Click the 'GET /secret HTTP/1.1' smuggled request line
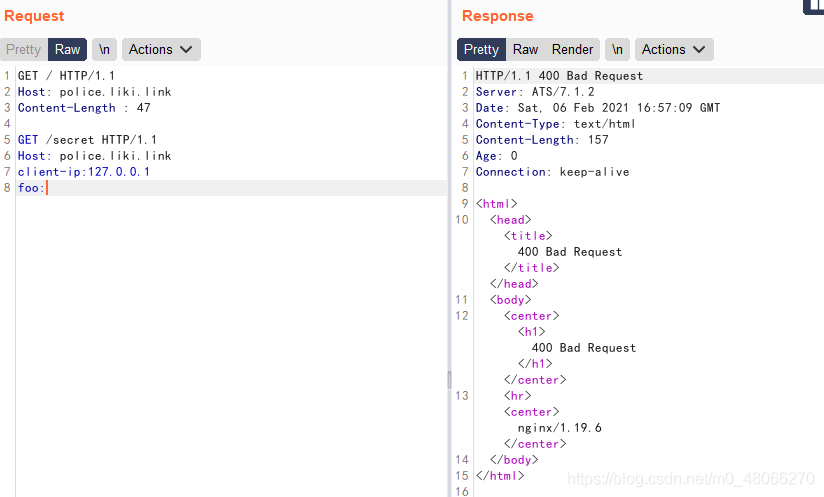Screen dimensions: 824x497 pyautogui.click(x=87, y=140)
